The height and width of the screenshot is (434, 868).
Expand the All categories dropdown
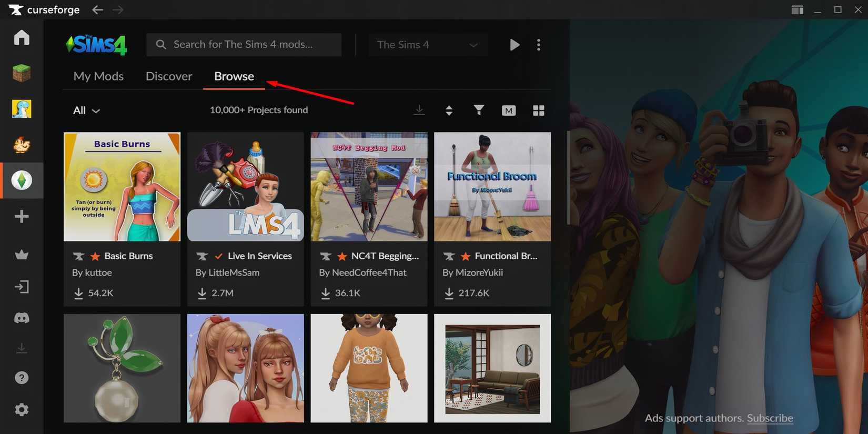pyautogui.click(x=86, y=110)
